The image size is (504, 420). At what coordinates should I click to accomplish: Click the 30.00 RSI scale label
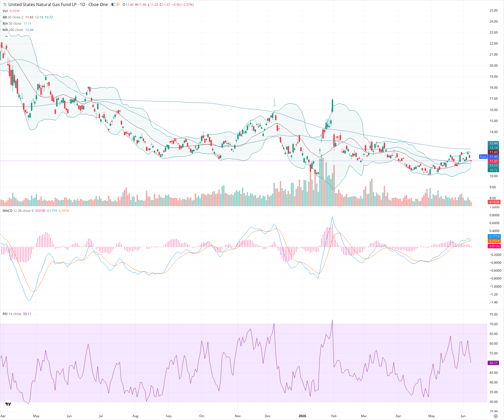493,402
